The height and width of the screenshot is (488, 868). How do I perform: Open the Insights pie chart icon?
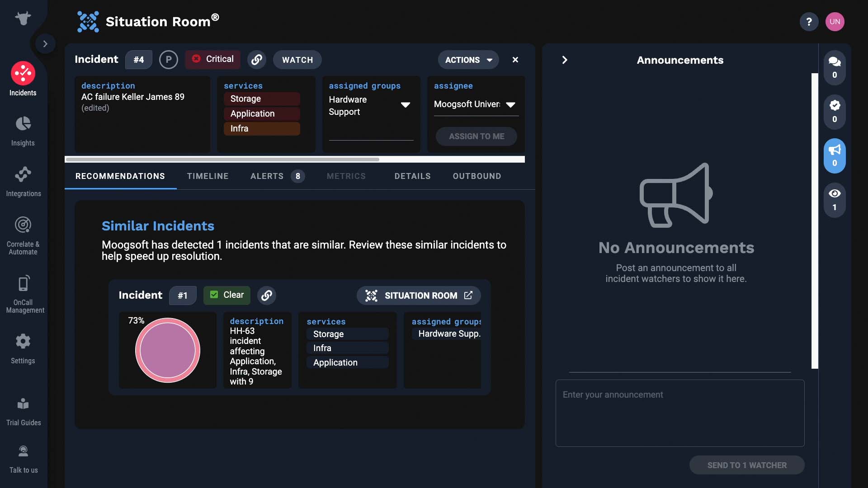[23, 124]
